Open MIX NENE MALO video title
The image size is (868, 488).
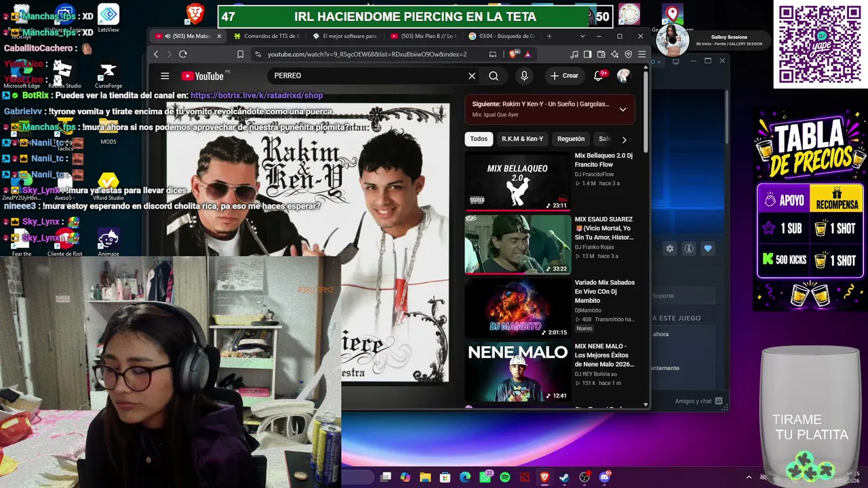[x=604, y=355]
